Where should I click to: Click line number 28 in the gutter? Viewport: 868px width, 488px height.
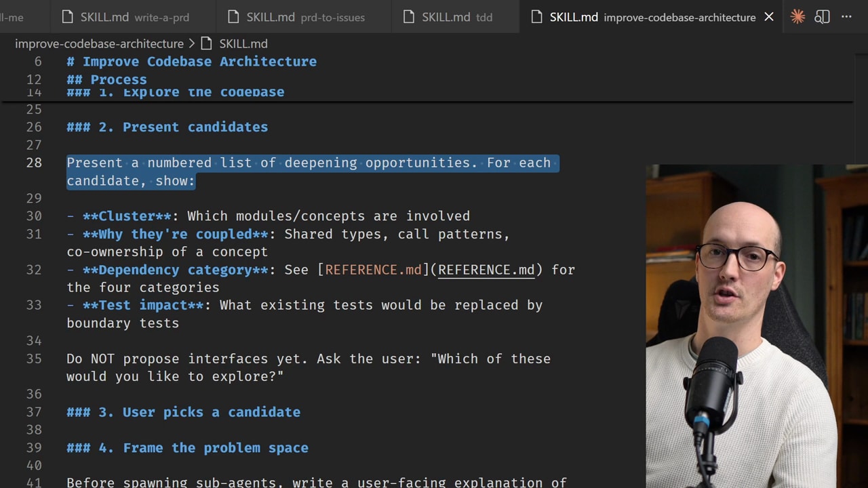(x=34, y=163)
